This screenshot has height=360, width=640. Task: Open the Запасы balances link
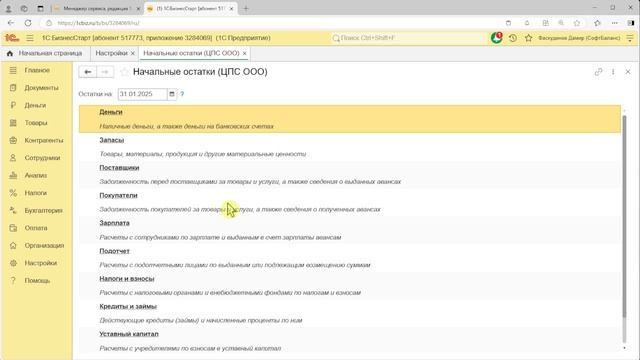click(111, 140)
